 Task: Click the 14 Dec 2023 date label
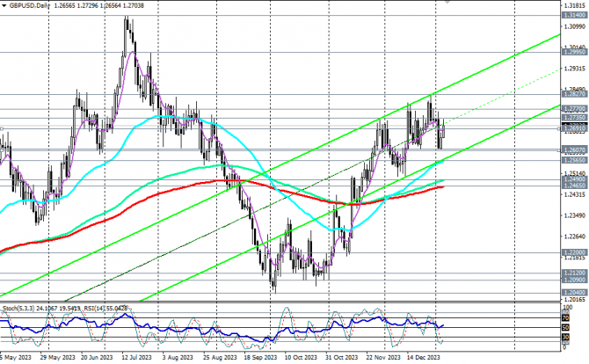423,357
